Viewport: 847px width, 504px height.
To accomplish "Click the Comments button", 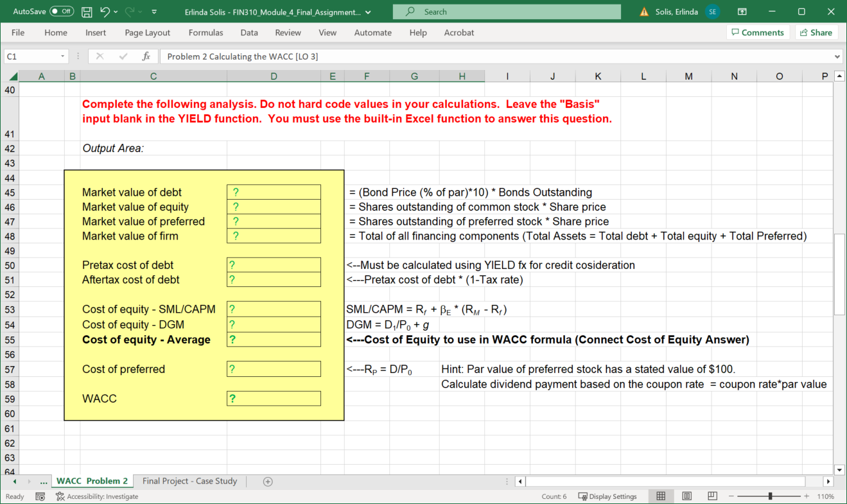I will pyautogui.click(x=758, y=33).
